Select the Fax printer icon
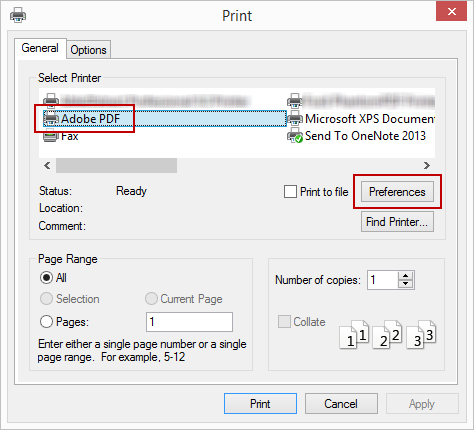 point(51,136)
